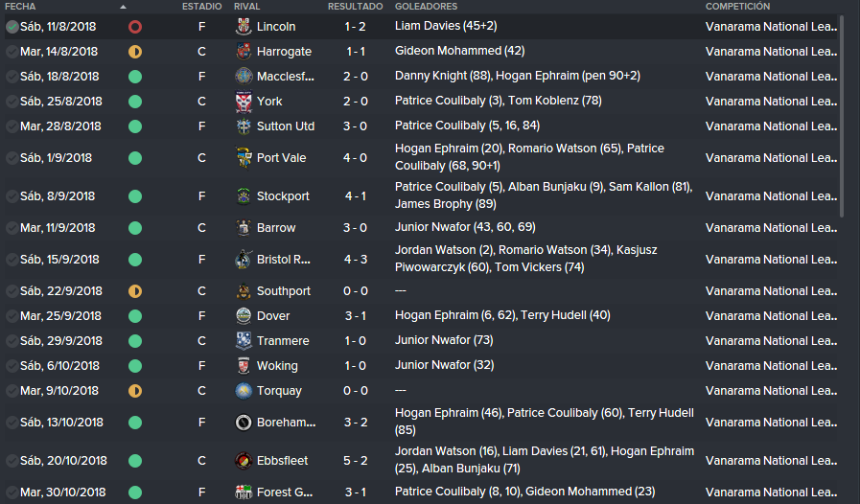Click the vertical scrollbar on the right
The width and height of the screenshot is (860, 504).
[x=844, y=116]
